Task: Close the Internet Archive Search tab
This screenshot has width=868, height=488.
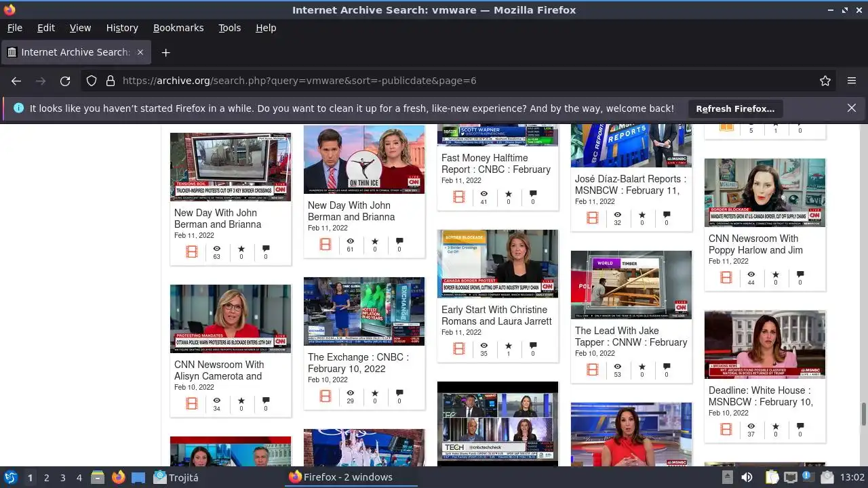Action: point(140,52)
